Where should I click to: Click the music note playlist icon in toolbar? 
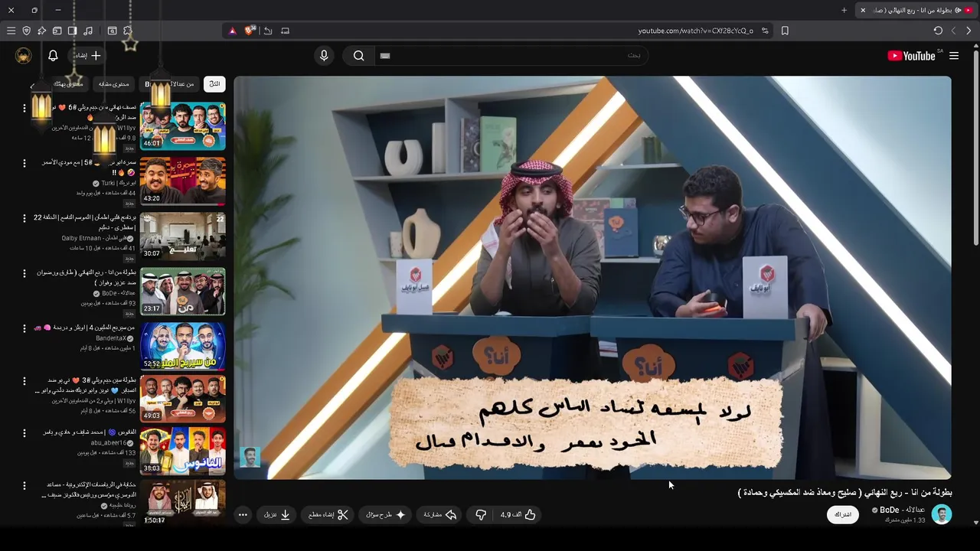pyautogui.click(x=88, y=31)
